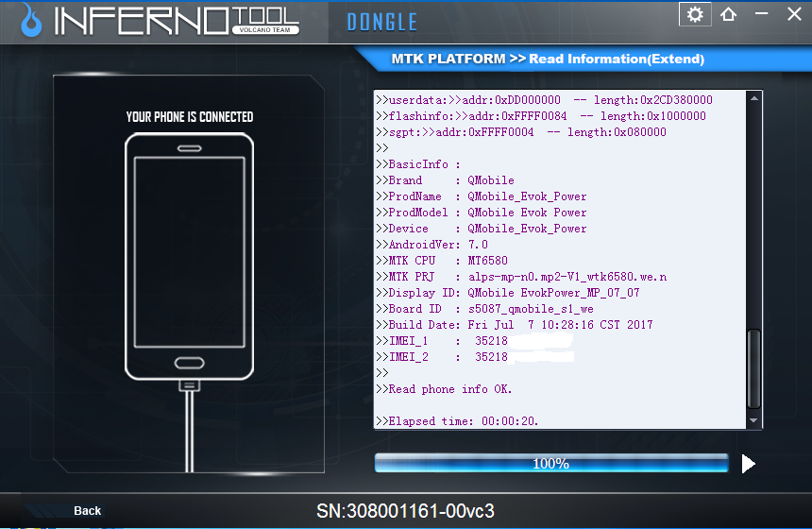812x529 pixels.
Task: Click the Back button
Action: [x=87, y=511]
